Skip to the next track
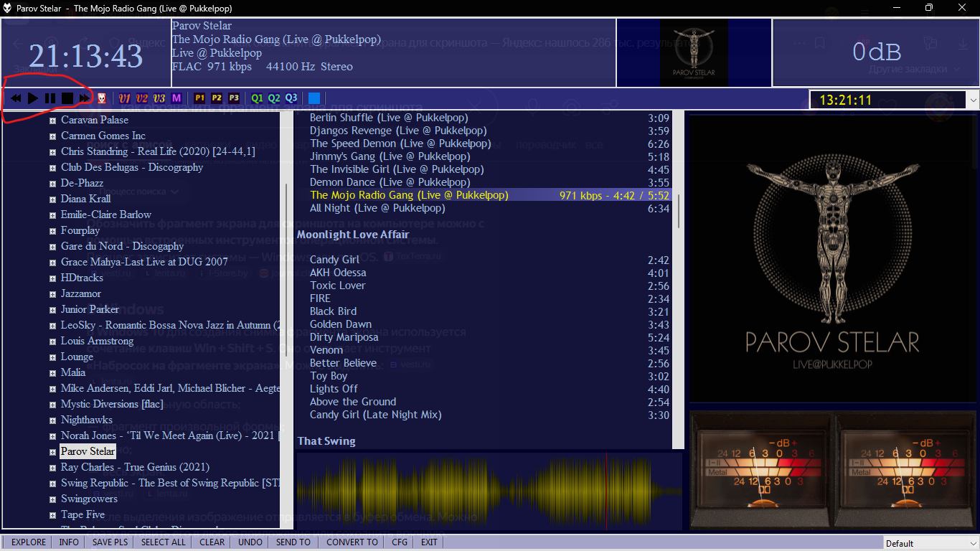This screenshot has height=551, width=980. (85, 98)
